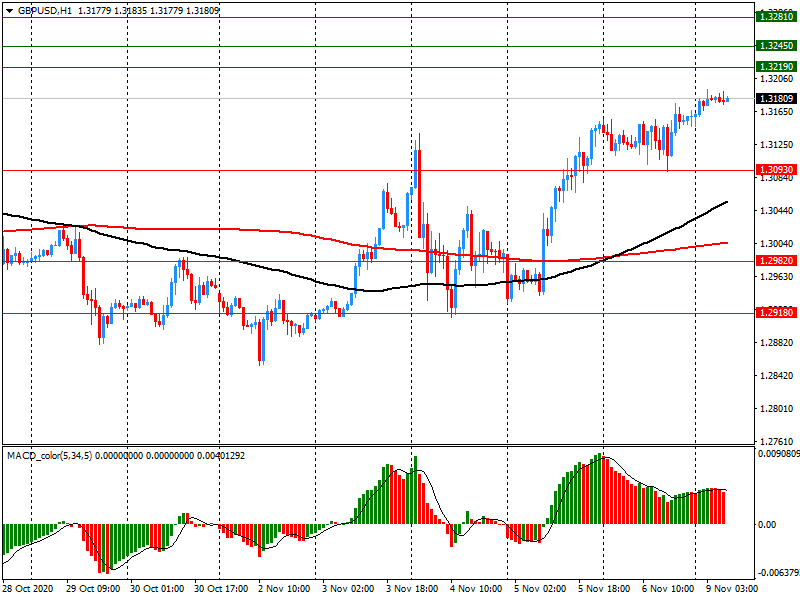Image resolution: width=800 pixels, height=600 pixels.
Task: Click the 1.32190 green level price label
Action: pos(776,67)
